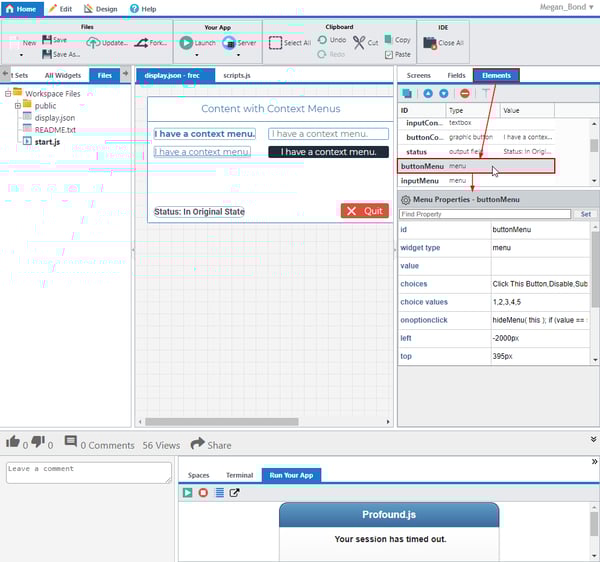Click the Share link

pos(211,444)
